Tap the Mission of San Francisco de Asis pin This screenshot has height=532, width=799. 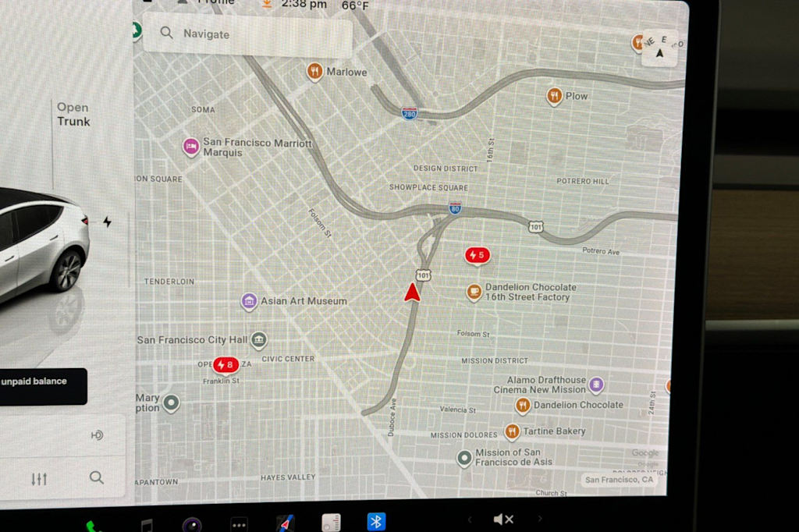(464, 458)
